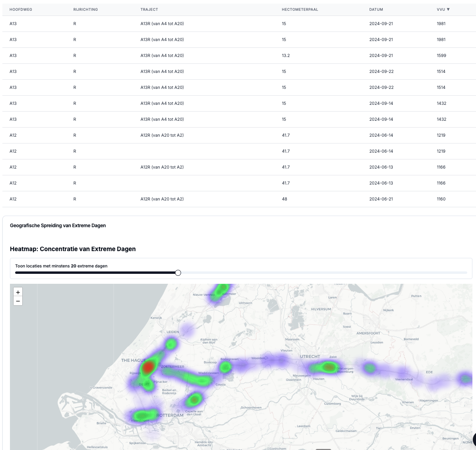Zoom out on the heatmap

click(x=18, y=301)
